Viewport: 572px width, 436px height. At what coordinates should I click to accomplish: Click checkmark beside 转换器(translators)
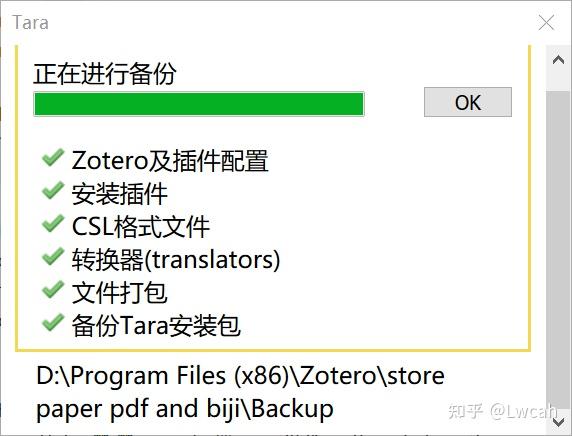[53, 256]
